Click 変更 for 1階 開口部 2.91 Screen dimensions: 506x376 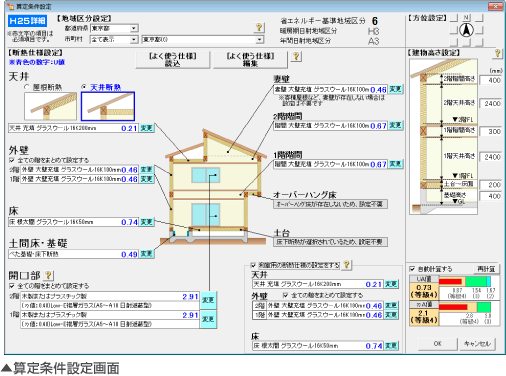coord(208,319)
